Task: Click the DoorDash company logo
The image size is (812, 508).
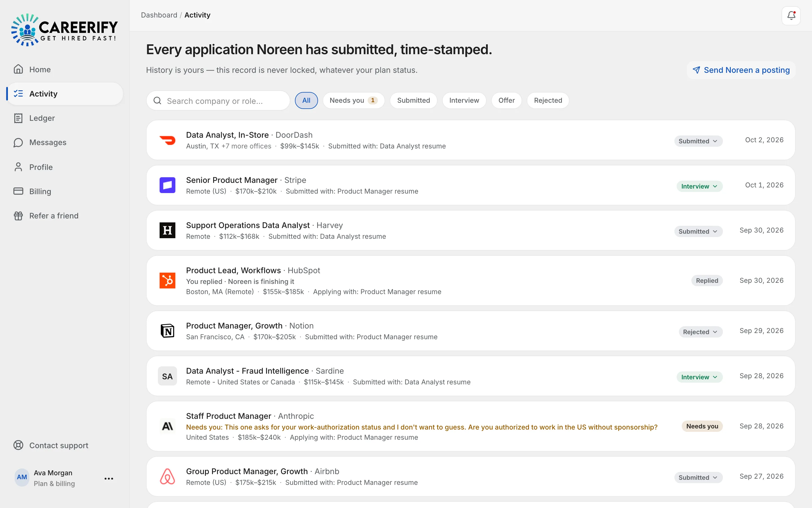Action: point(167,140)
